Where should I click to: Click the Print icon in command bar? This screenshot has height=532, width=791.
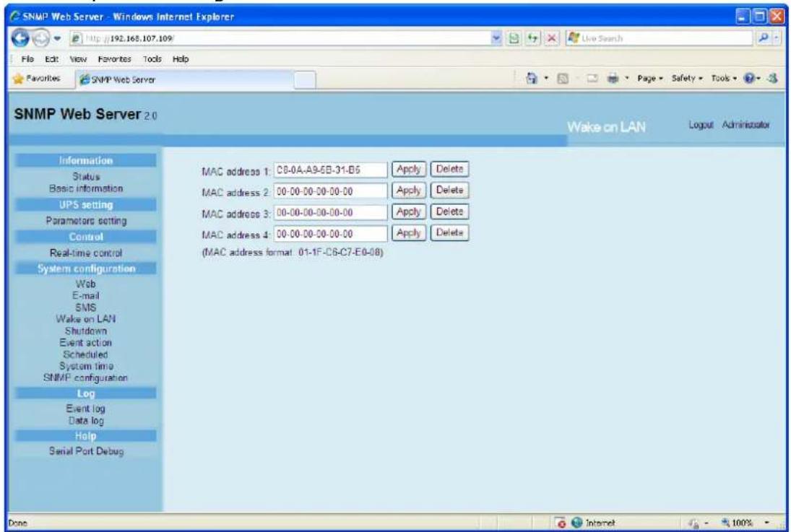click(x=613, y=79)
